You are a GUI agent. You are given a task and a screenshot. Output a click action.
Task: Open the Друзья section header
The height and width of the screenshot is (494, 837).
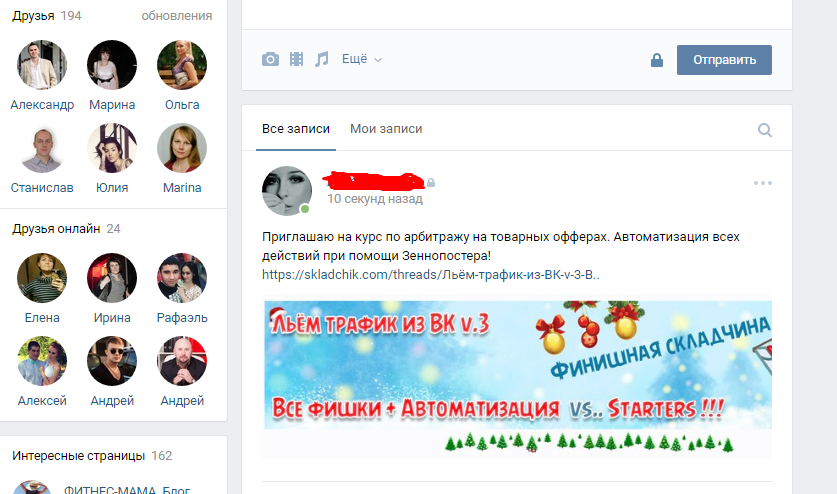click(x=33, y=15)
